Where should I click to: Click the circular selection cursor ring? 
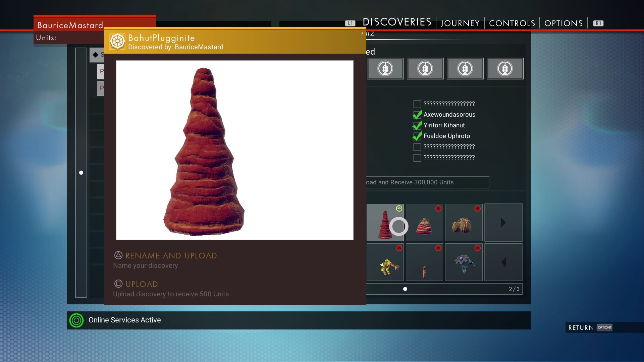399,226
